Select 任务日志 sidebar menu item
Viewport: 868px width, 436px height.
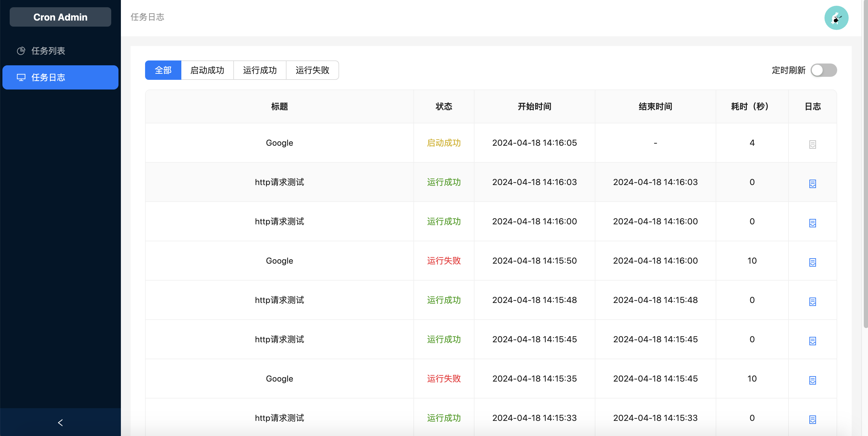48,78
